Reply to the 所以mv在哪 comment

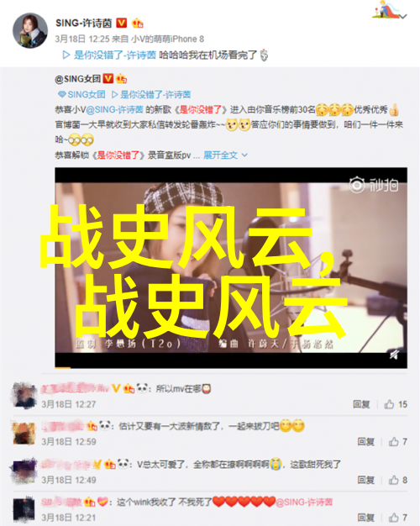pos(361,404)
